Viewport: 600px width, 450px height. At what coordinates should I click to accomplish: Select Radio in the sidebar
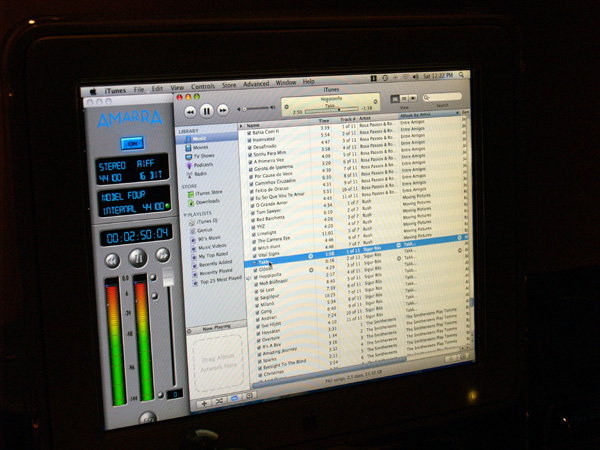pyautogui.click(x=197, y=174)
